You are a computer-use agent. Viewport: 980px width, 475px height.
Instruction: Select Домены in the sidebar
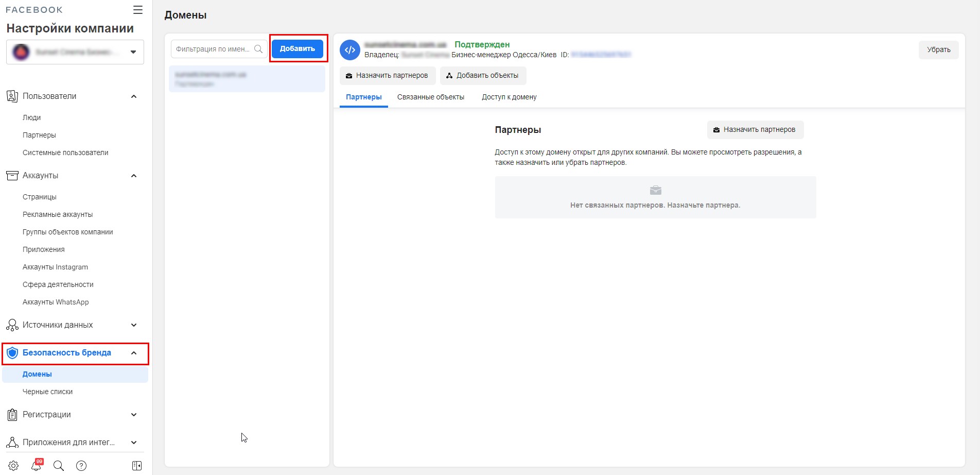[75, 374]
